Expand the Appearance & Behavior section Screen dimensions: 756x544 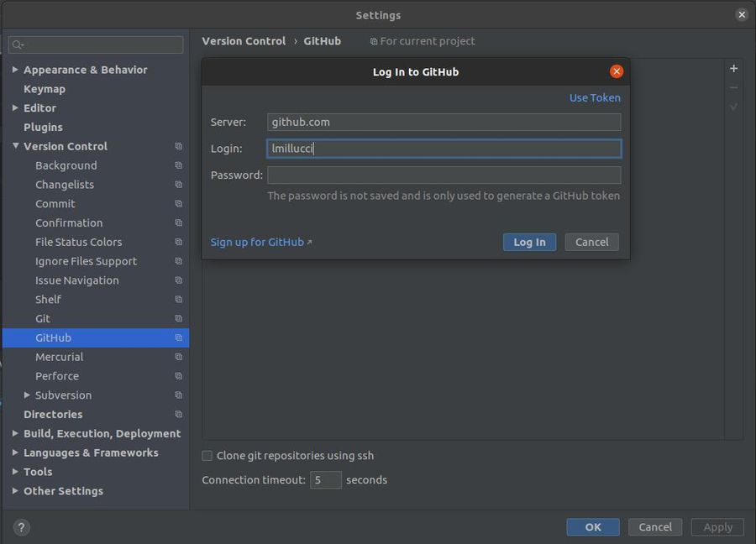(x=15, y=70)
